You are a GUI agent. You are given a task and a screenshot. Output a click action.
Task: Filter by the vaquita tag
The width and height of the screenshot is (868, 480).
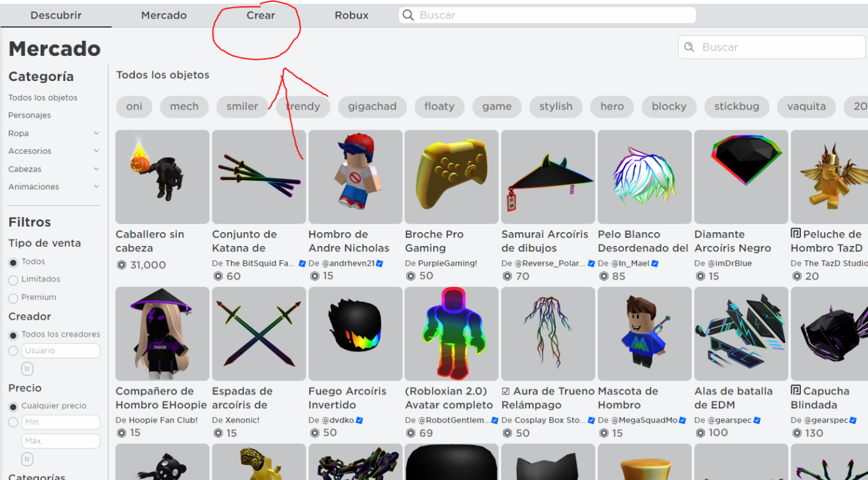[806, 107]
